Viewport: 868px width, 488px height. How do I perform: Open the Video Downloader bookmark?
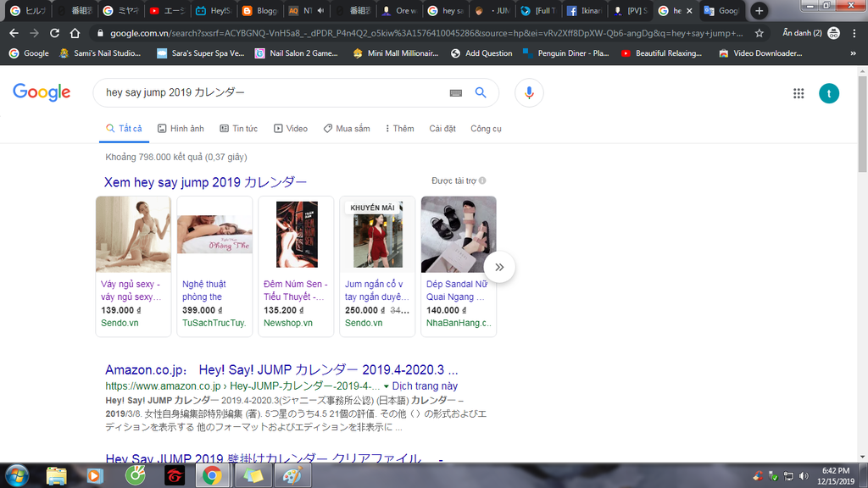760,53
